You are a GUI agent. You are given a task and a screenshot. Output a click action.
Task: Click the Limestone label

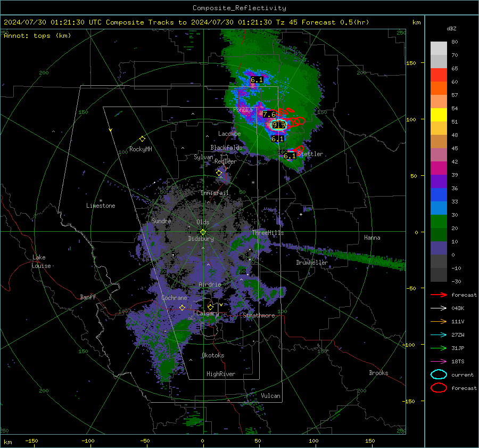pos(101,206)
